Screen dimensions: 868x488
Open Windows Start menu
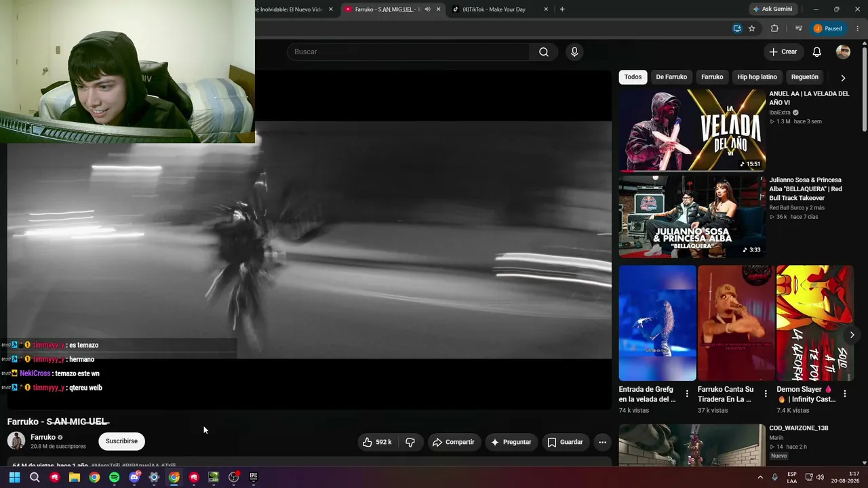[15, 477]
